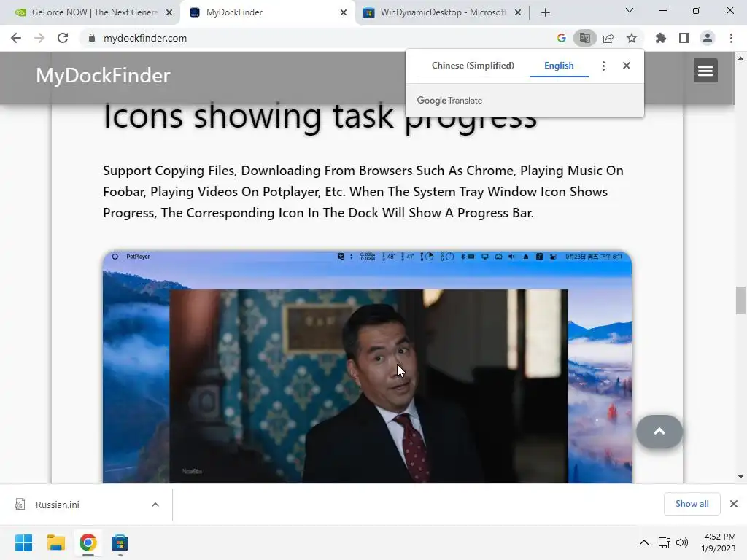Open File Explorer from taskbar

[55, 542]
